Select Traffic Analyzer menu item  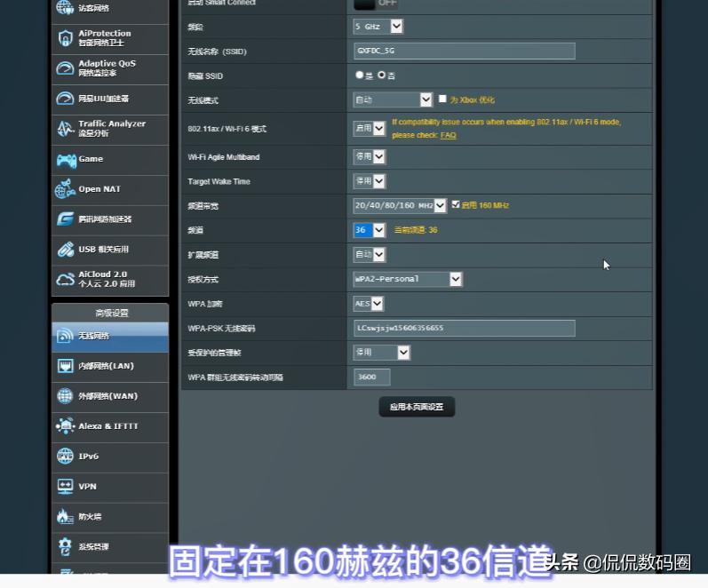pyautogui.click(x=110, y=129)
